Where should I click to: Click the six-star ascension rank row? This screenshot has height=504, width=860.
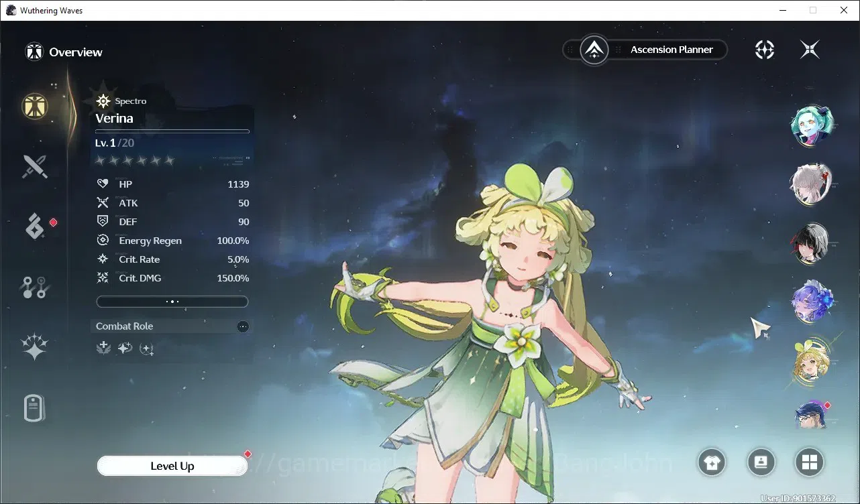tap(135, 160)
